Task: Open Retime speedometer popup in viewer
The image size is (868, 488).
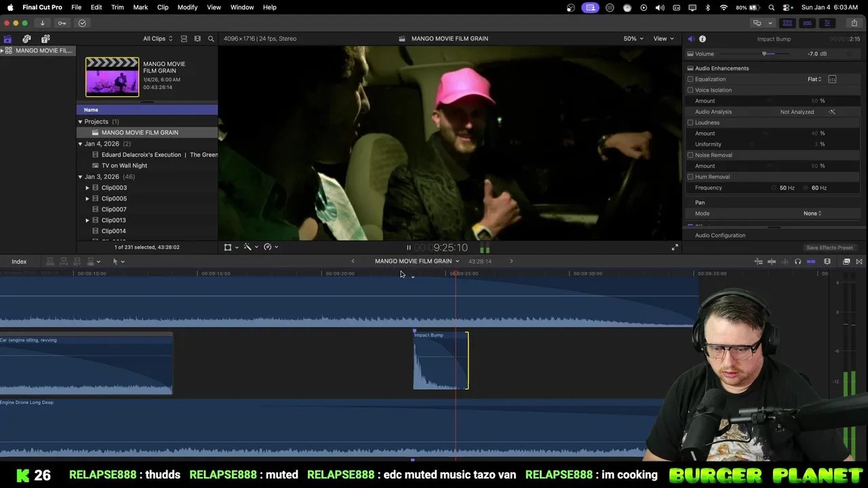Action: coord(271,247)
